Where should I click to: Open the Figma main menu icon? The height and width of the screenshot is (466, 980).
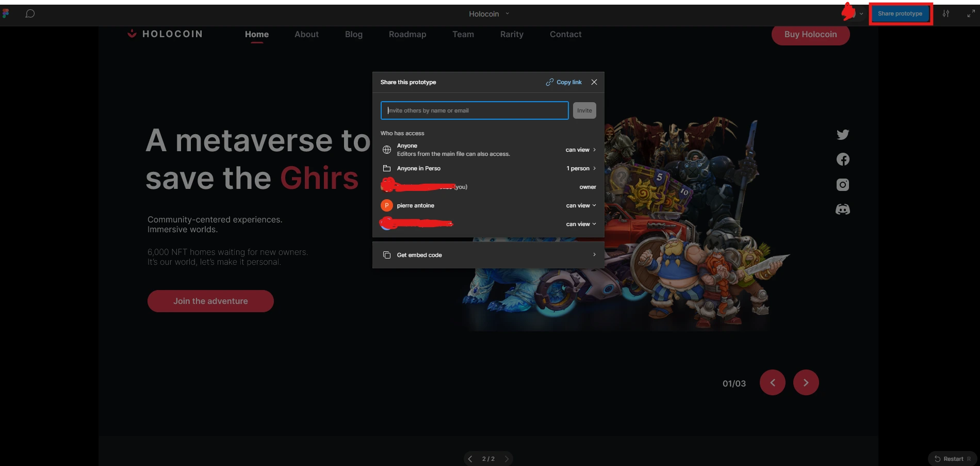coord(5,13)
